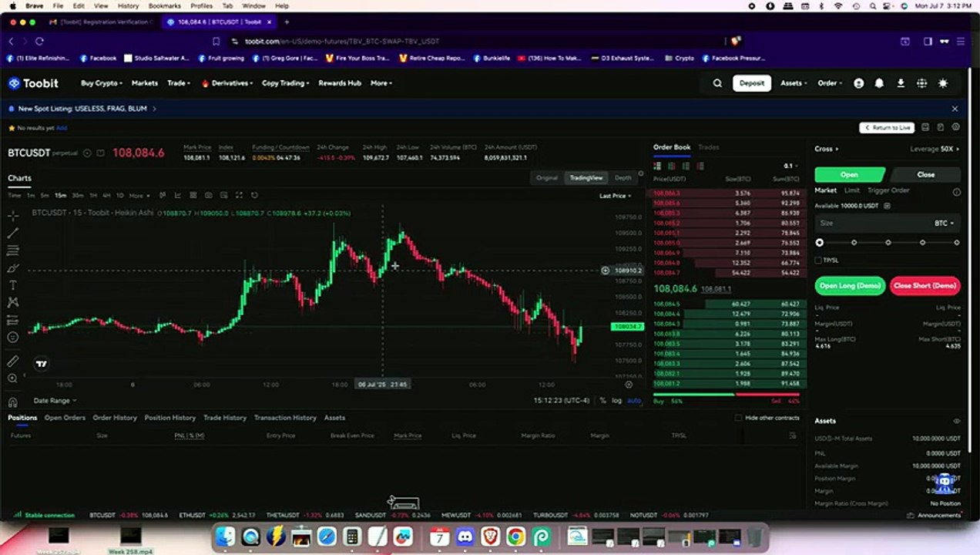
Task: Switch theme with the sun icon
Action: click(x=943, y=83)
